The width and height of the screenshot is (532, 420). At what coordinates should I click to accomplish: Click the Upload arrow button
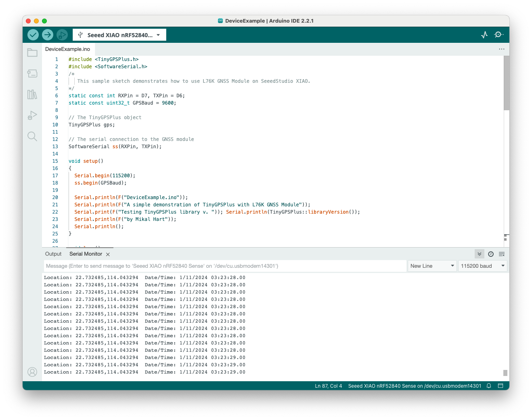(48, 35)
